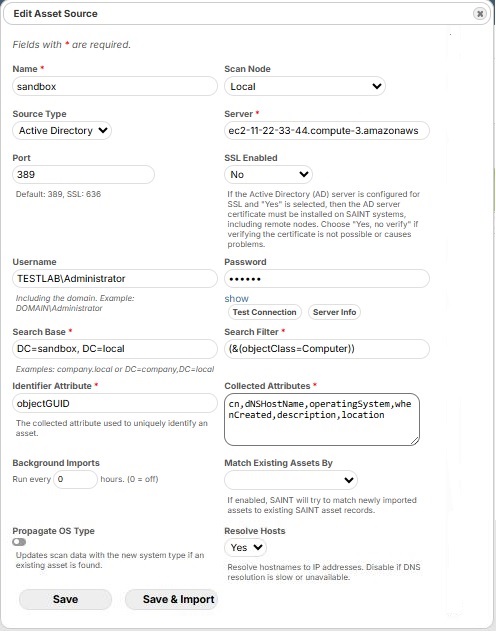The width and height of the screenshot is (496, 633).
Task: Expand the Source Type Active Directory dropdown
Action: [62, 131]
